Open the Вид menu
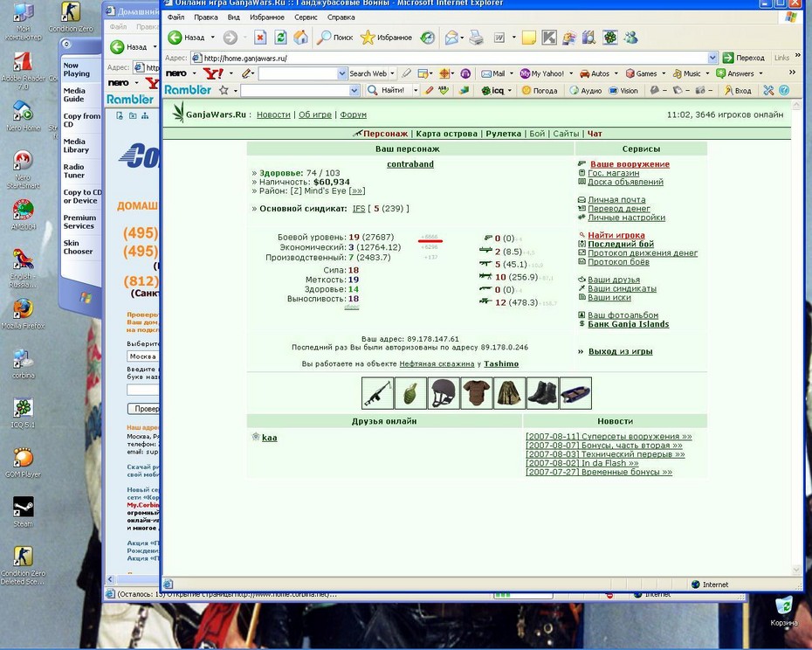This screenshot has height=650, width=812. 233,17
